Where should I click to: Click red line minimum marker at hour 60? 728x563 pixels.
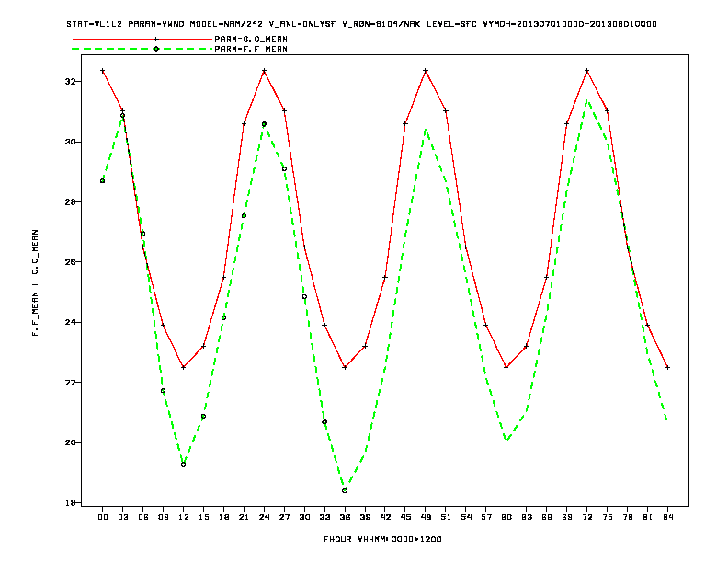506,367
